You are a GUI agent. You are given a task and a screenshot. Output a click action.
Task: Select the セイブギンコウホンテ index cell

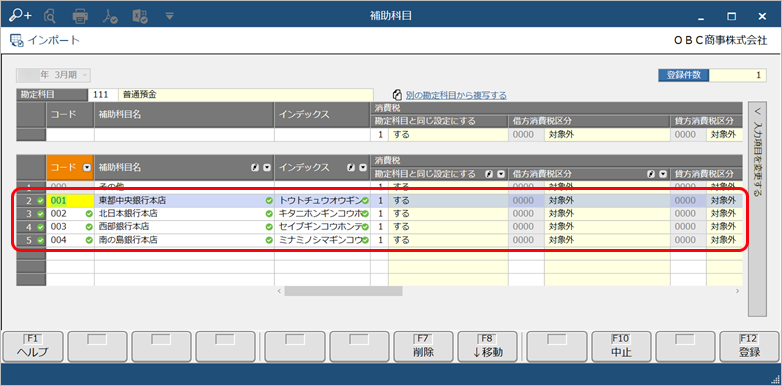tap(322, 227)
